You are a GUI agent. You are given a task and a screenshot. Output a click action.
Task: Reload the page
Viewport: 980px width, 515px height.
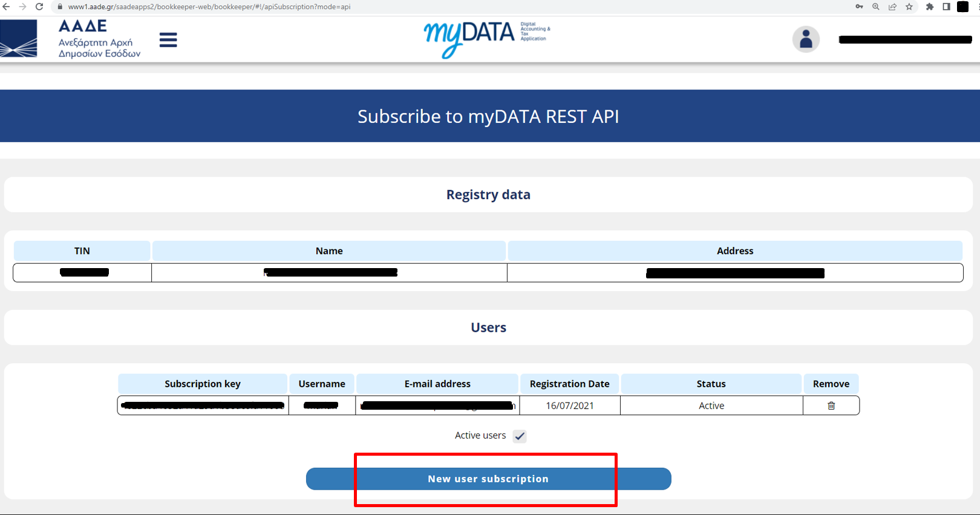pos(39,7)
